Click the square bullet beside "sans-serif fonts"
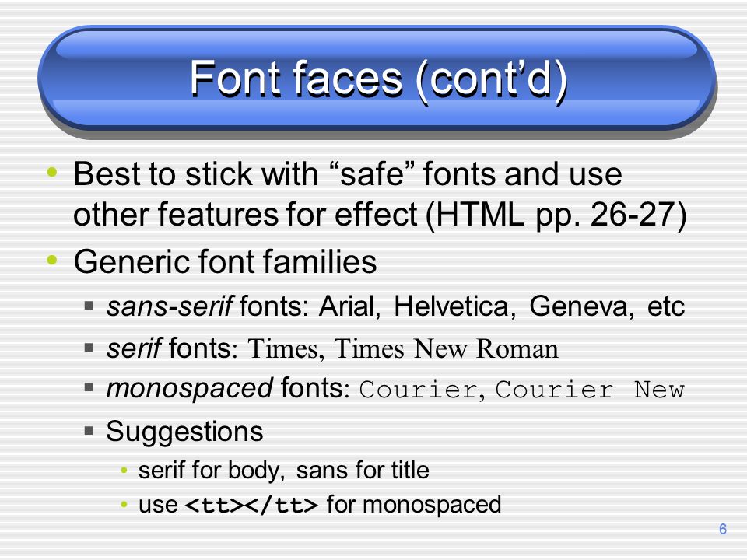This screenshot has width=747, height=560. 89,305
